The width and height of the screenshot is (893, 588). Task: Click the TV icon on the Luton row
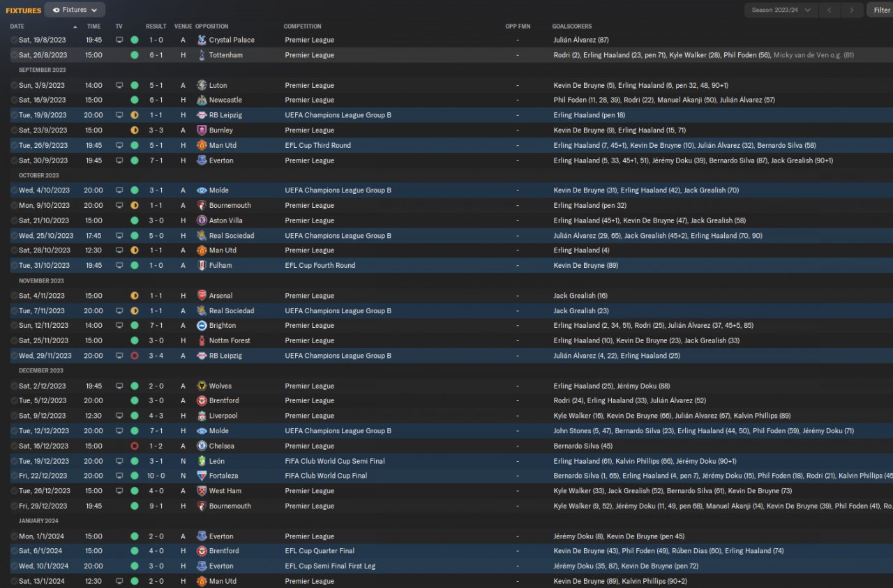click(119, 85)
